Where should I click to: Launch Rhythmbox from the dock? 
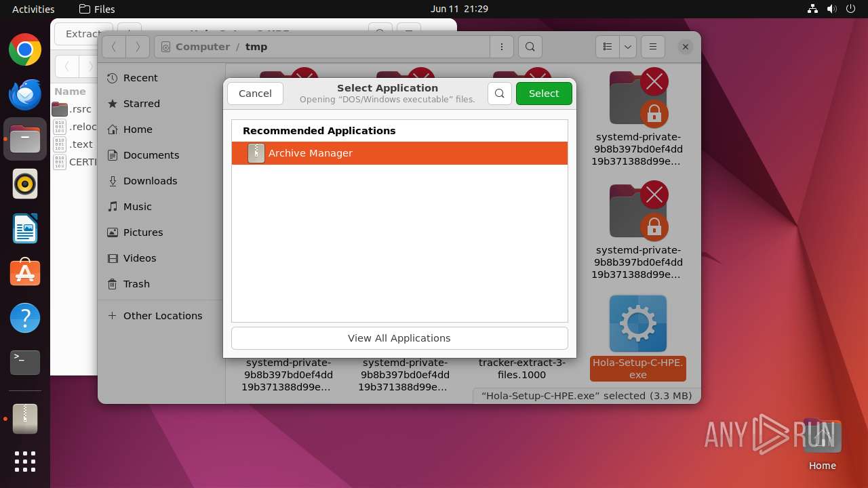25,184
